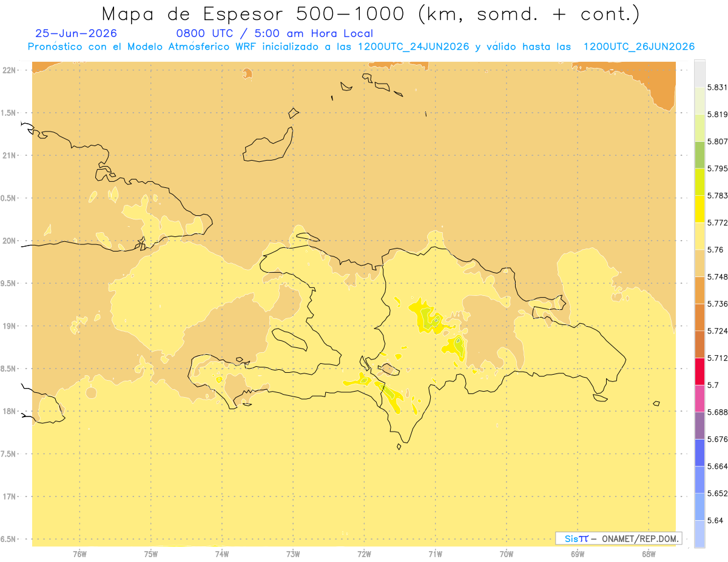Viewport: 728px width, 562px height.
Task: Click the legend value '5.76'
Action: click(715, 250)
